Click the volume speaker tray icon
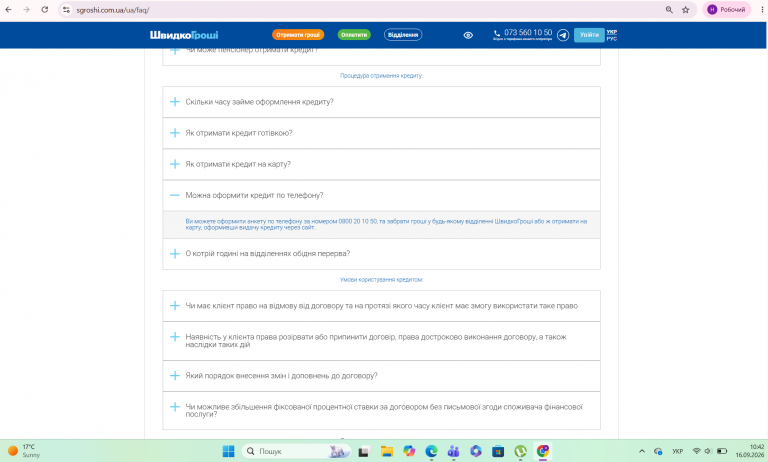Image resolution: width=768 pixels, height=462 pixels. point(708,451)
